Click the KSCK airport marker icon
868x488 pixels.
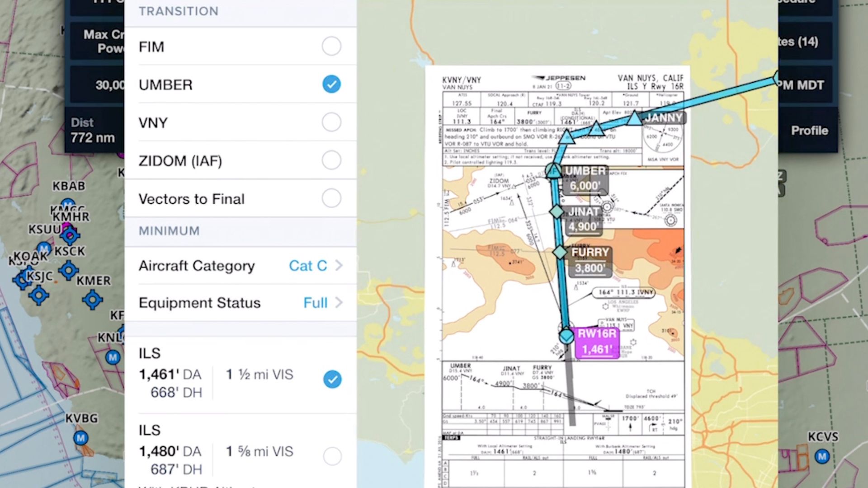[x=69, y=270]
